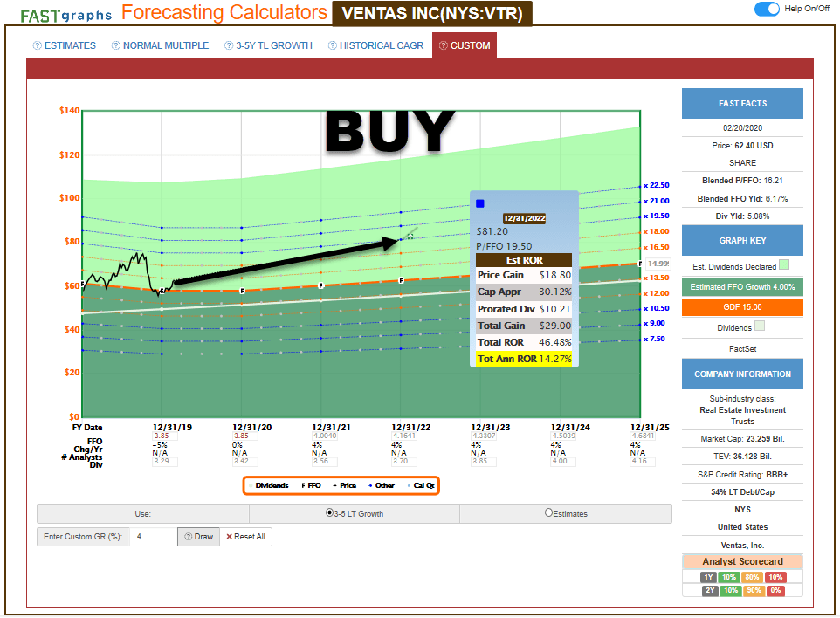Click the Analyst Scorecard header
The height and width of the screenshot is (618, 840).
[742, 561]
